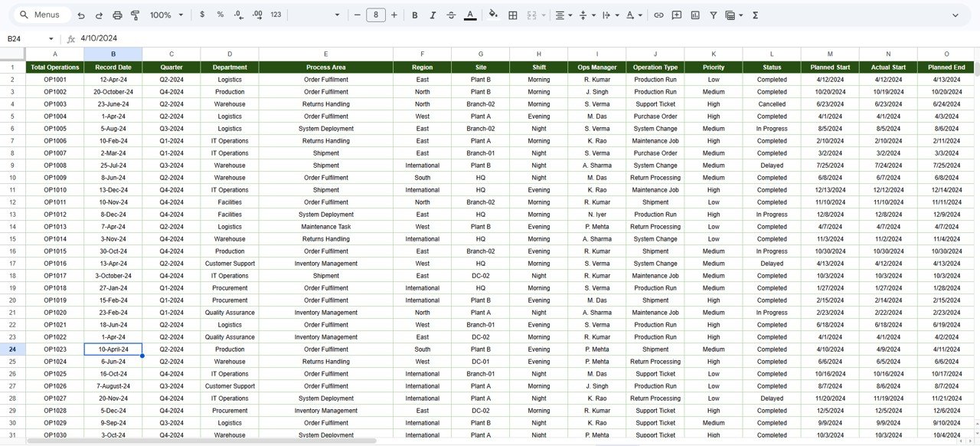This screenshot has height=446, width=980.
Task: Apply currency formatting
Action: (x=201, y=15)
